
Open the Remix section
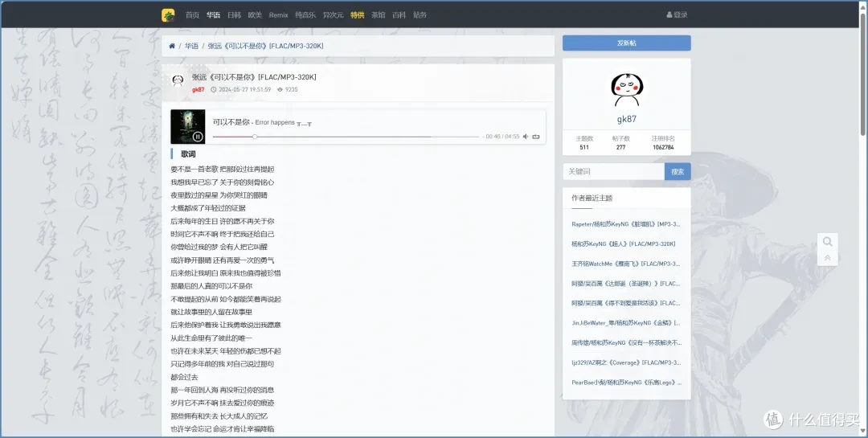[x=278, y=15]
